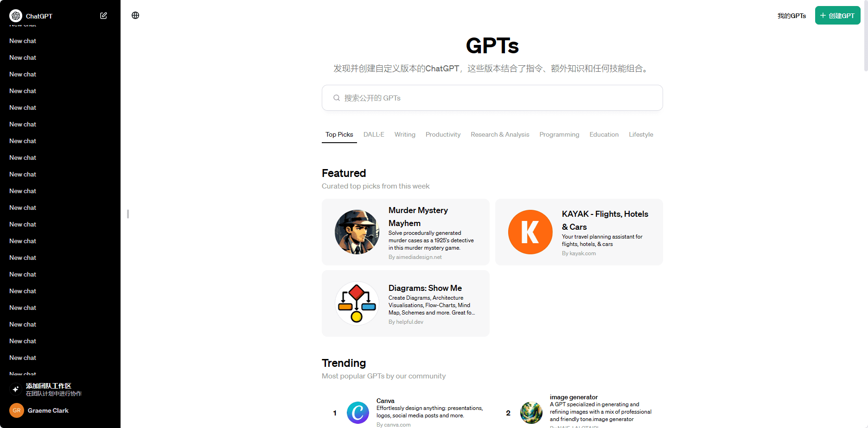Viewport: 868px width, 428px height.
Task: Click 'Create Diagrams, Architecture' description text
Action: click(x=432, y=305)
